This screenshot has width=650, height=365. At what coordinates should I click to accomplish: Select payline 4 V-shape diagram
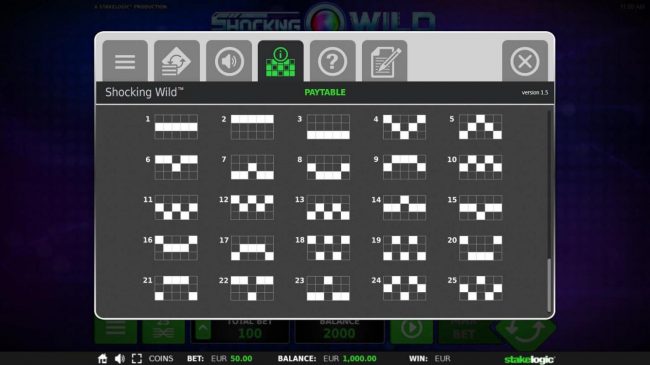[404, 127]
